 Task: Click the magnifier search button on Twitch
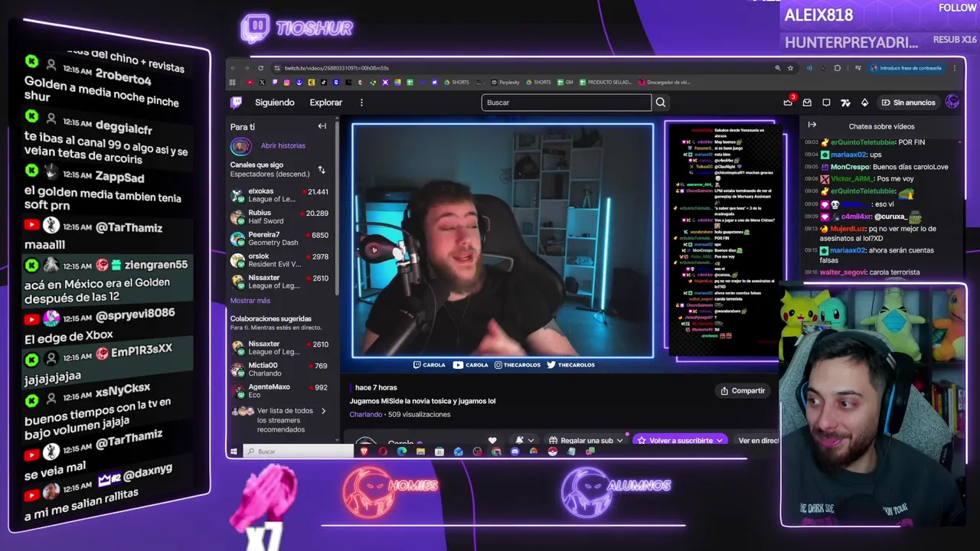pos(660,103)
